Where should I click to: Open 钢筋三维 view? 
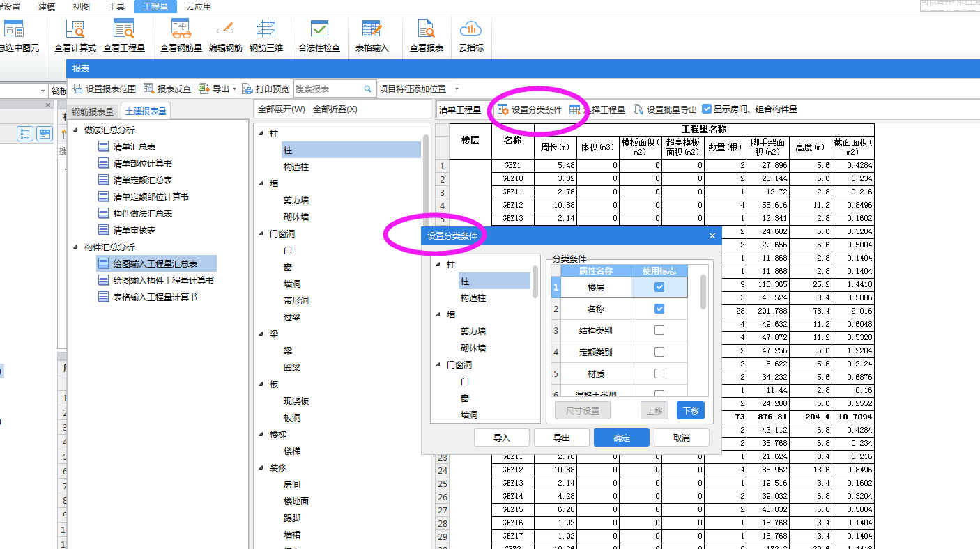pos(266,36)
